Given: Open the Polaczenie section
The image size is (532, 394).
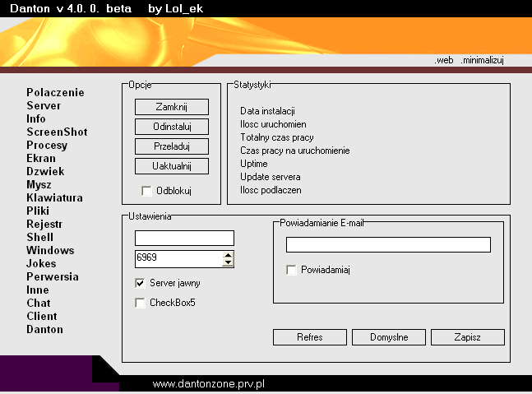Looking at the screenshot, I should [55, 93].
